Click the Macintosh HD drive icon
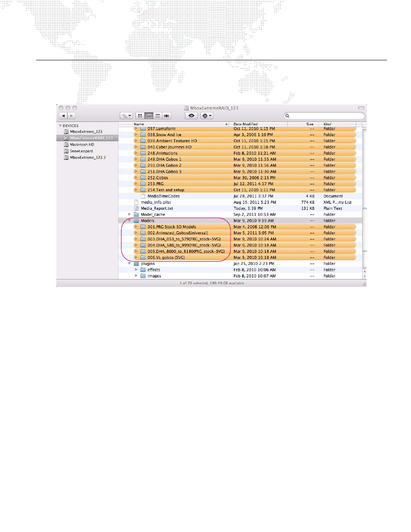Viewport: 411px width, 532px height. [x=66, y=145]
